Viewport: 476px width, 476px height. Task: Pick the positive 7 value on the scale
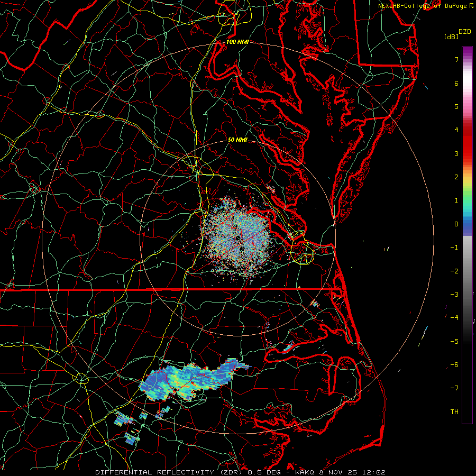(456, 59)
